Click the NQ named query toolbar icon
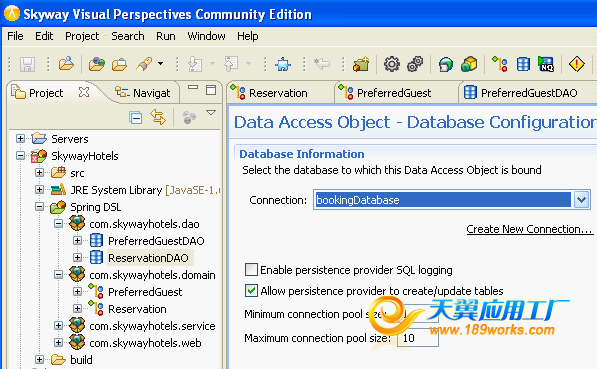This screenshot has height=369, width=597. point(546,64)
